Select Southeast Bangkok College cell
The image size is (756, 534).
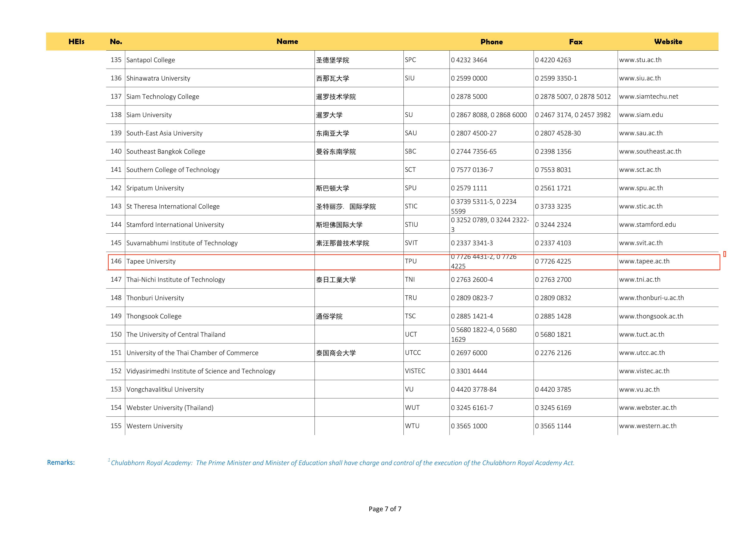click(220, 151)
